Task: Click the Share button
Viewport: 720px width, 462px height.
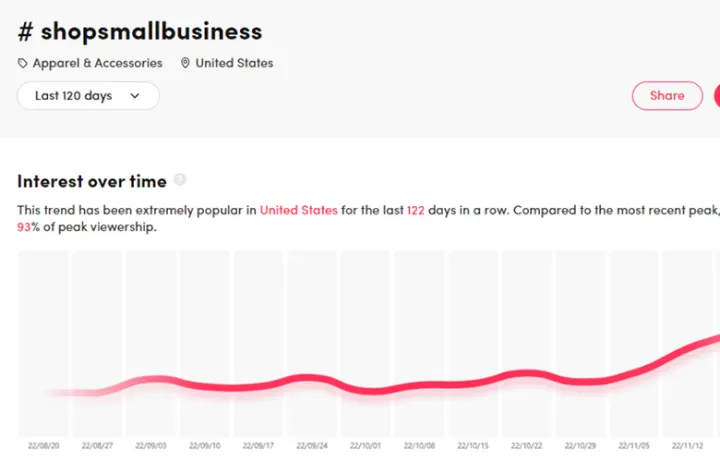Action: (667, 96)
